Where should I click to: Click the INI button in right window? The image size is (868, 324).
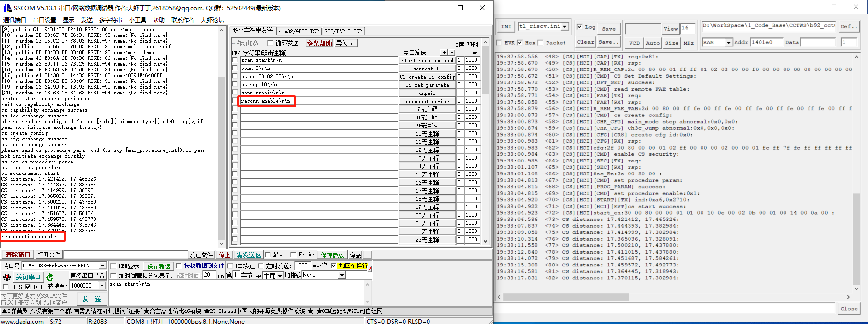(x=506, y=27)
